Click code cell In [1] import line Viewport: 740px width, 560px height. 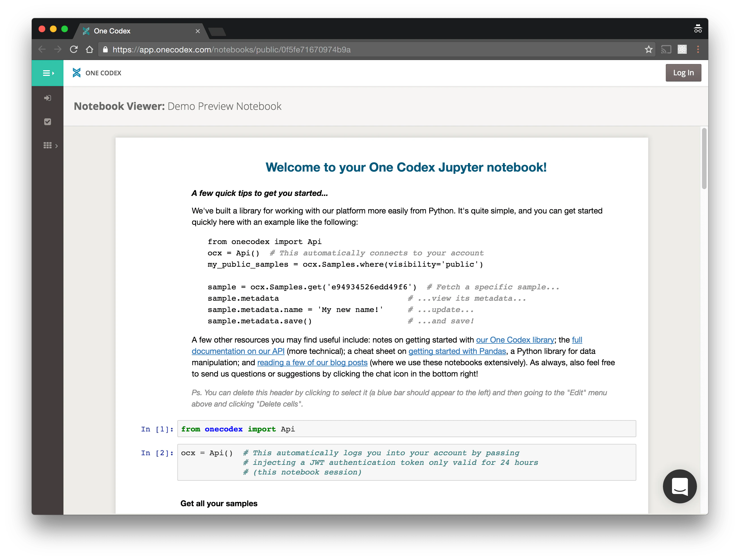pyautogui.click(x=407, y=429)
